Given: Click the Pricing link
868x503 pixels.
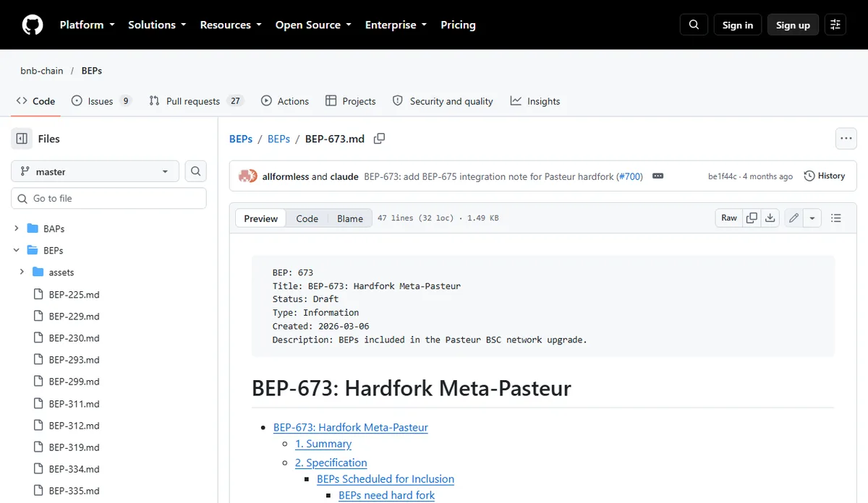Looking at the screenshot, I should click(x=459, y=25).
